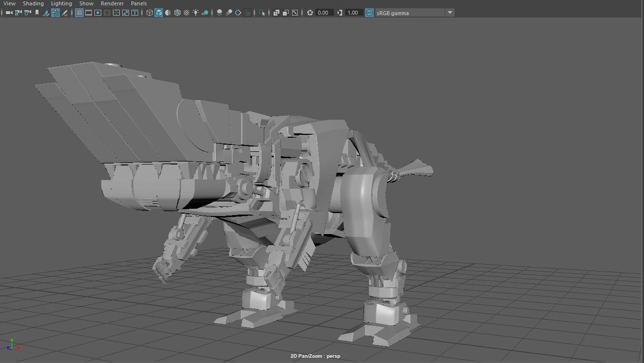Open the Panels menu

[139, 3]
